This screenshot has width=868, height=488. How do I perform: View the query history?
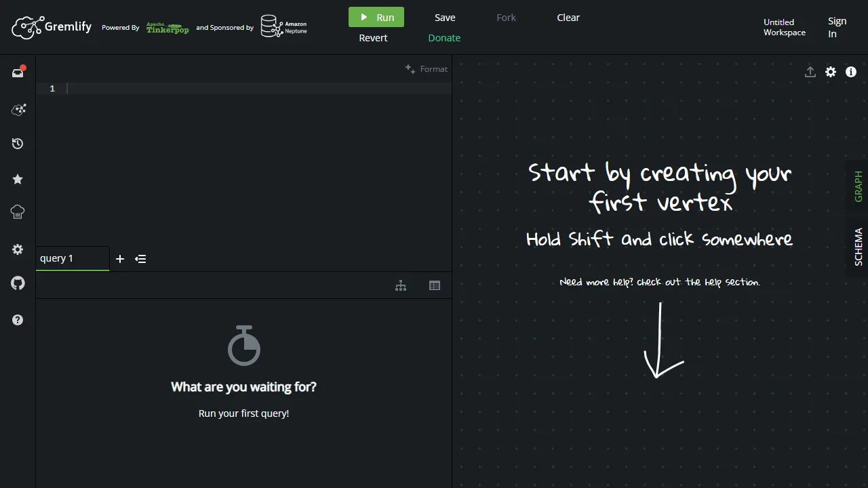[x=18, y=143]
